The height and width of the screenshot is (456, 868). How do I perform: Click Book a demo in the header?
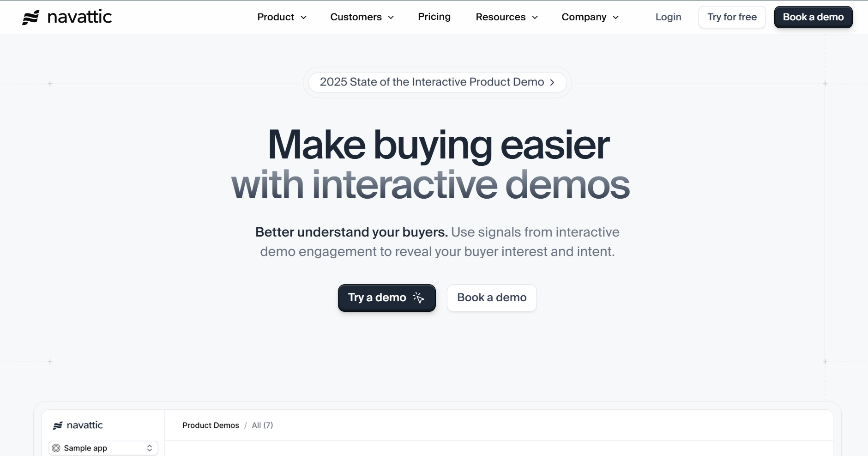814,17
